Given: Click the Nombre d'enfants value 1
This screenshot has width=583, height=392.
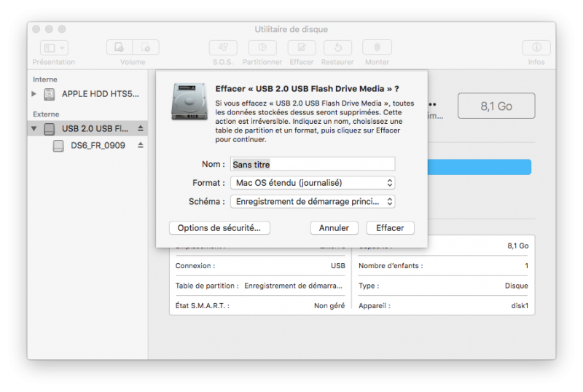Looking at the screenshot, I should click(x=526, y=265).
